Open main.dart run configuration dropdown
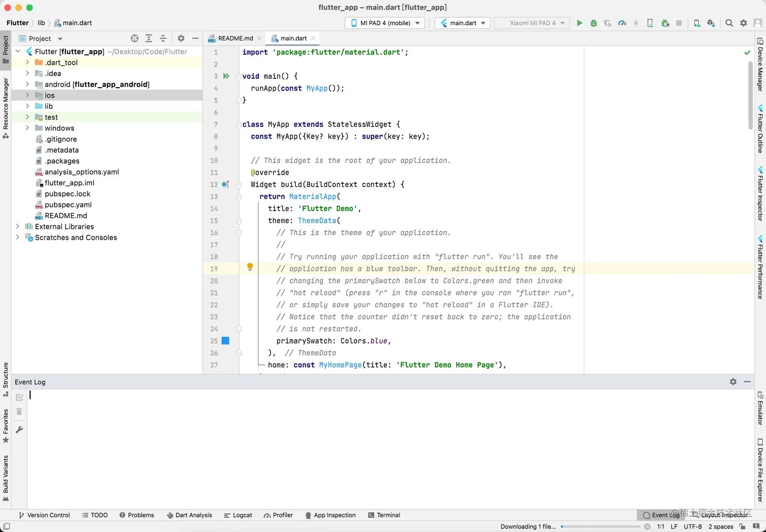This screenshot has height=532, width=766. tap(463, 23)
